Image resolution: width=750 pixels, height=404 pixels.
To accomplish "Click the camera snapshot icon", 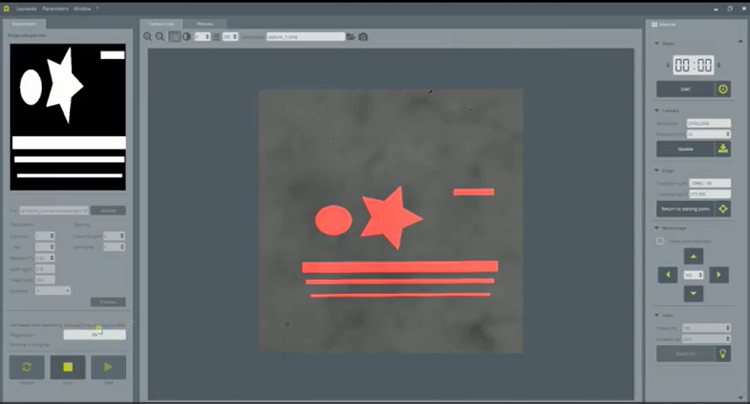I will tap(363, 37).
